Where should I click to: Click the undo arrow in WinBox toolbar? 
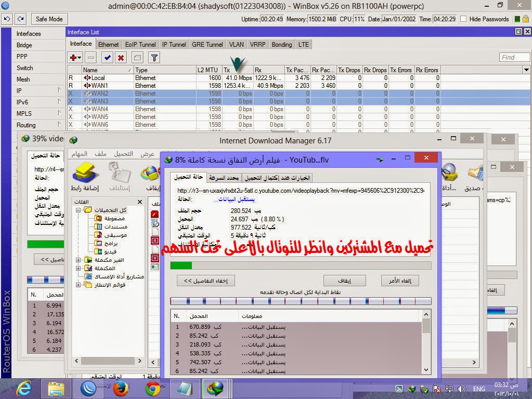click(x=7, y=19)
